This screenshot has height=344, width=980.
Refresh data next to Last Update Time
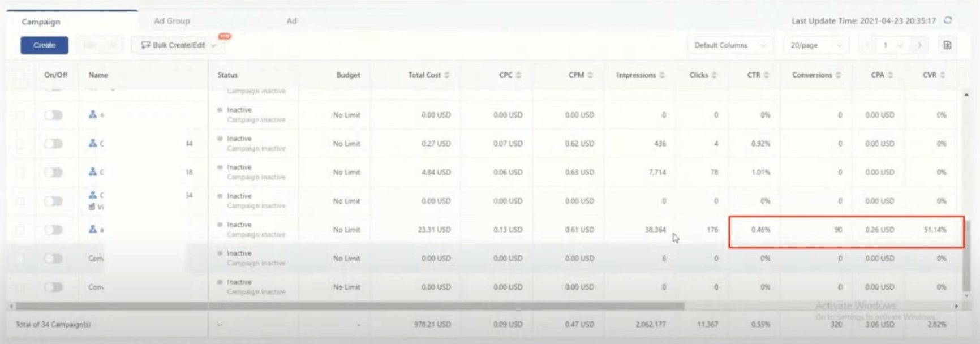point(948,20)
